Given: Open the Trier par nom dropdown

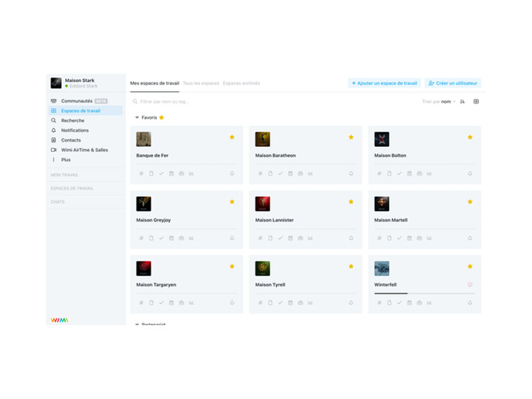Looking at the screenshot, I should click(x=439, y=102).
